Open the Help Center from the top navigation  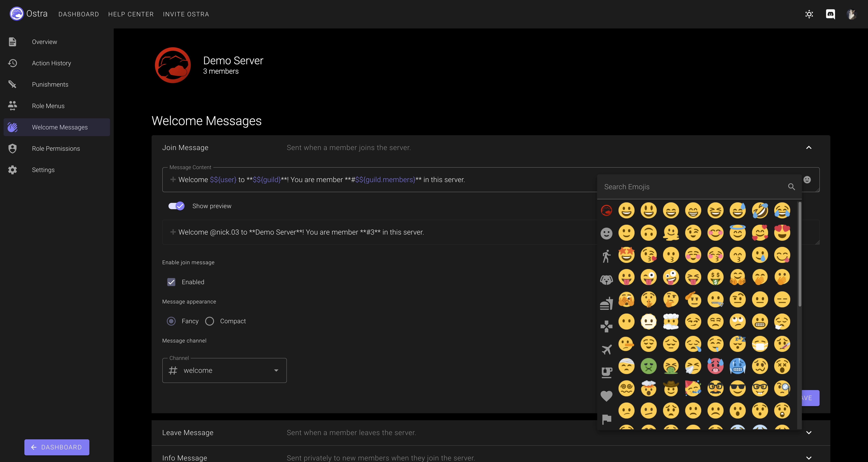click(131, 14)
